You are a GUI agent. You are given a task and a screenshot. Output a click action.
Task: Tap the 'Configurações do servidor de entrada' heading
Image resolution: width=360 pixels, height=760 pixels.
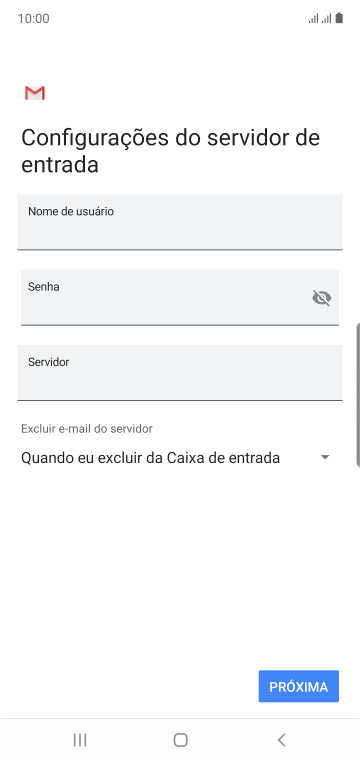(x=171, y=151)
